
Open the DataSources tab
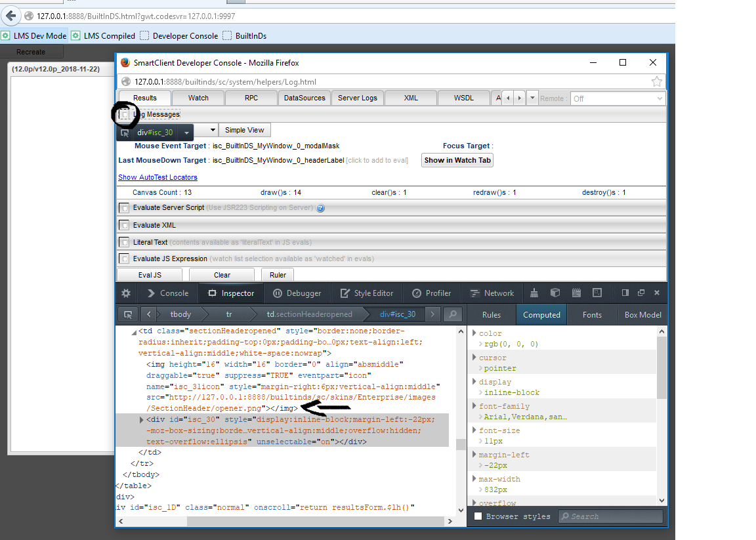point(304,98)
